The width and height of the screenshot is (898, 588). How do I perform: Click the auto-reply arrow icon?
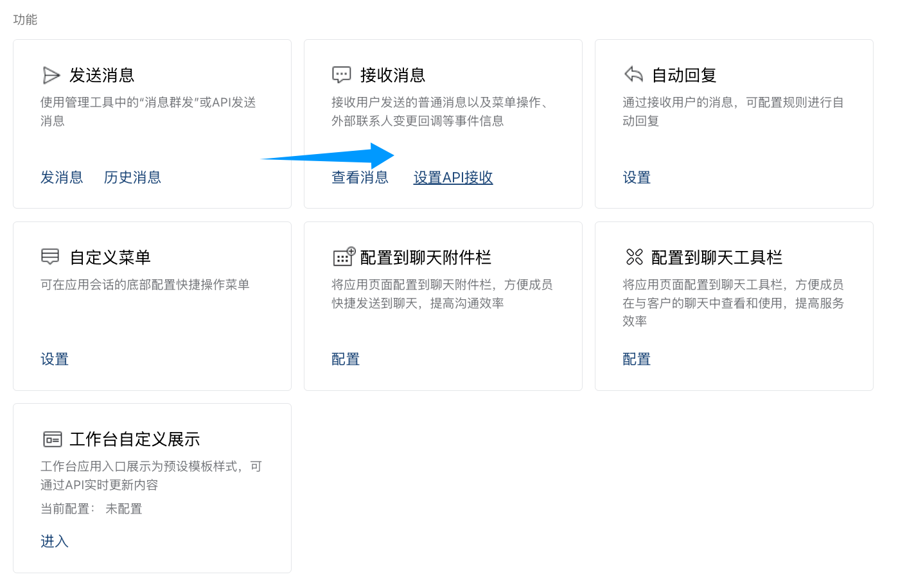click(x=633, y=74)
